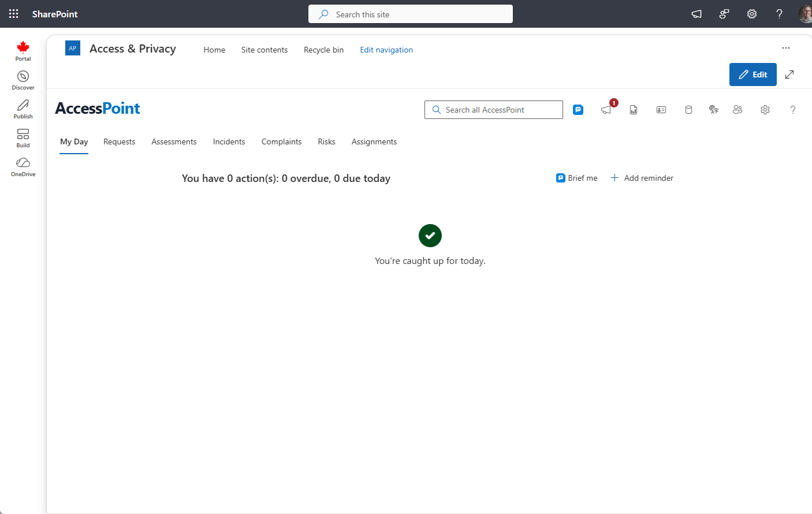Open the AccessPoint language translation icon
This screenshot has width=812, height=514.
click(x=714, y=110)
